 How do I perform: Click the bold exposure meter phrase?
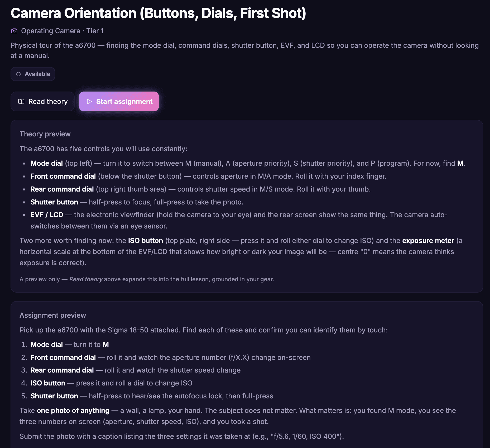(428, 241)
